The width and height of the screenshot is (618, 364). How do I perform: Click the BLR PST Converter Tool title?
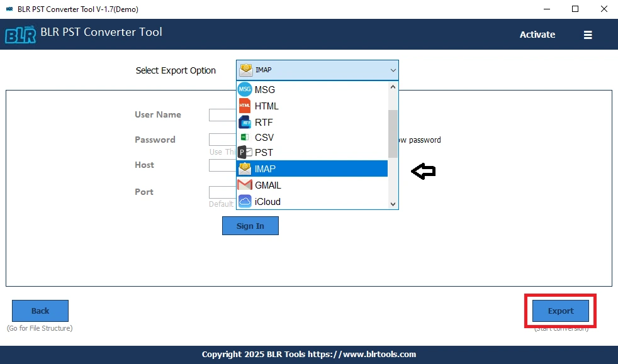click(101, 32)
